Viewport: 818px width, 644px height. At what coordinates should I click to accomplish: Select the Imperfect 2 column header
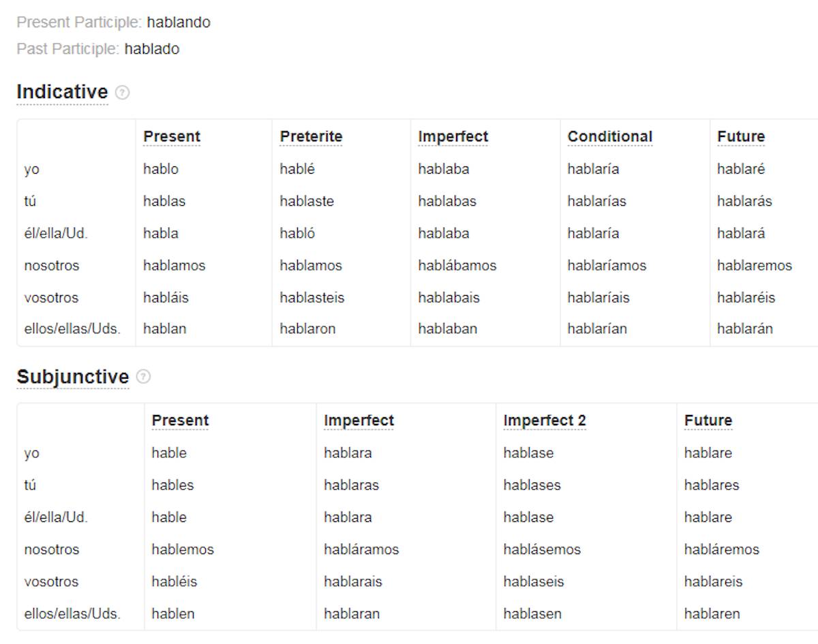545,421
